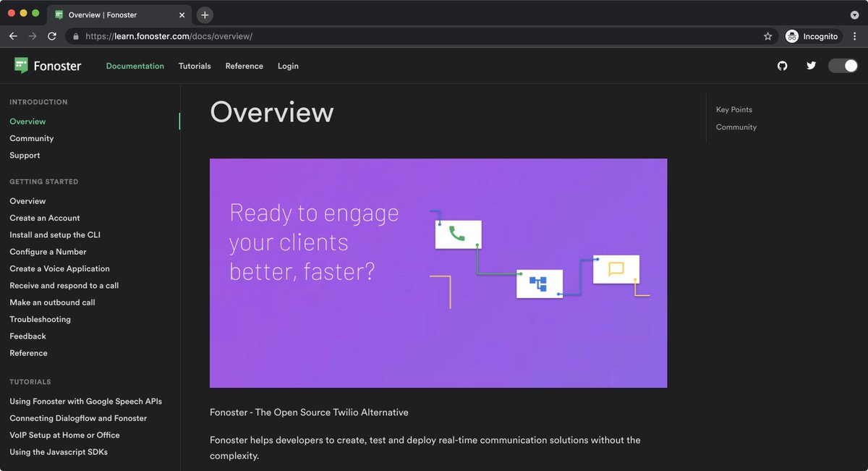
Task: Click the Overview page heading
Action: [272, 112]
